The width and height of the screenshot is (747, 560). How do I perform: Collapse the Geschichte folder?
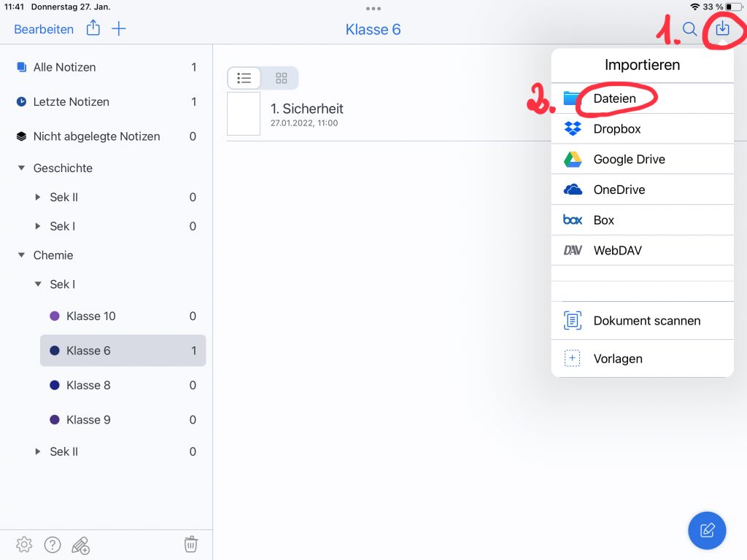point(21,168)
